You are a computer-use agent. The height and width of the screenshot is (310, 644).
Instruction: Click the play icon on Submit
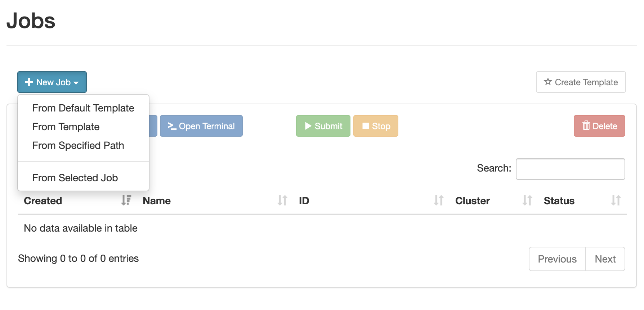[308, 126]
